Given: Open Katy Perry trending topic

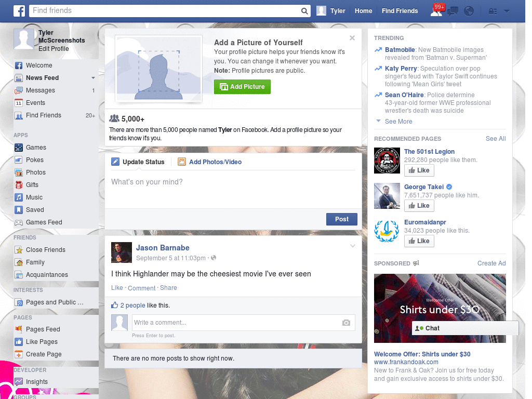Looking at the screenshot, I should click(401, 69).
